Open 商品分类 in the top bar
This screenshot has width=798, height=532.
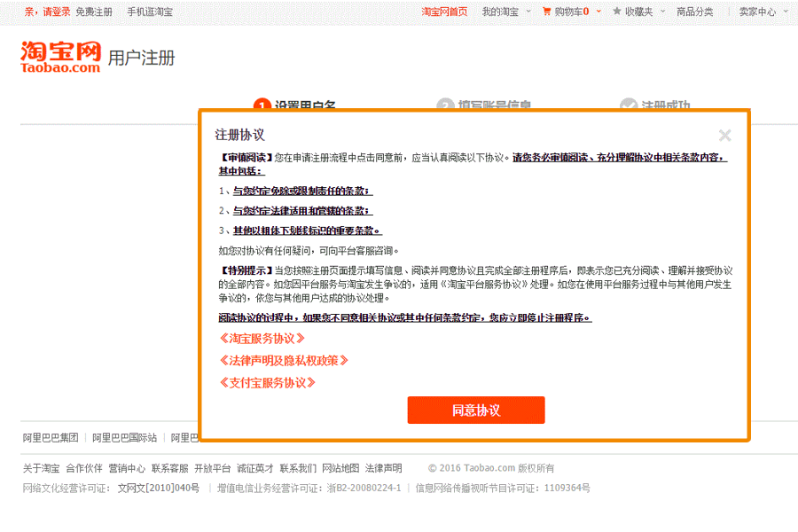coord(694,12)
